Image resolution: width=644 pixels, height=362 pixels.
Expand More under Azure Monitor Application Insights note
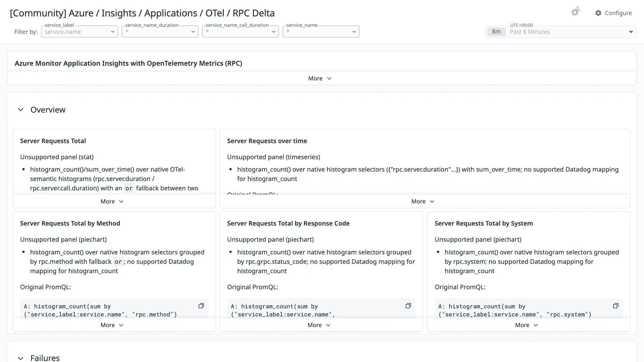point(320,78)
